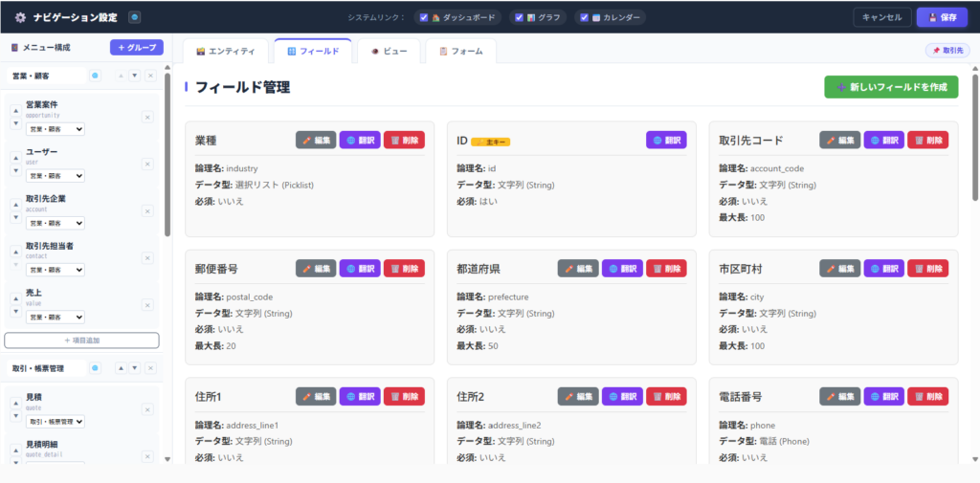
Task: Remove 営業案件 menu item
Action: pyautogui.click(x=147, y=117)
